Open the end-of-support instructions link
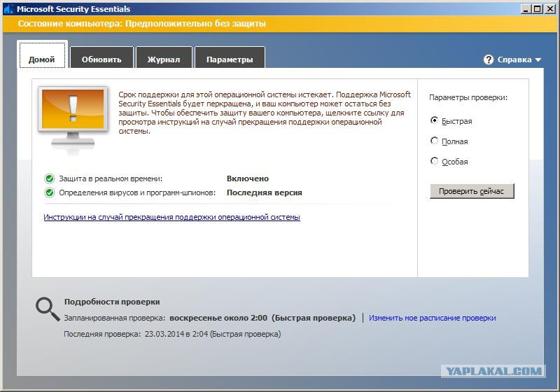The image size is (560, 392). pos(171,217)
